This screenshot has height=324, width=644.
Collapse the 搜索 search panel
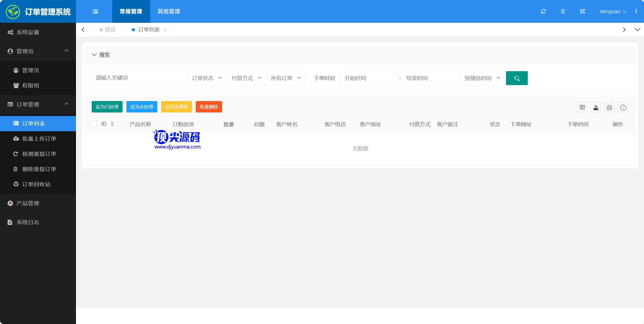click(x=94, y=55)
